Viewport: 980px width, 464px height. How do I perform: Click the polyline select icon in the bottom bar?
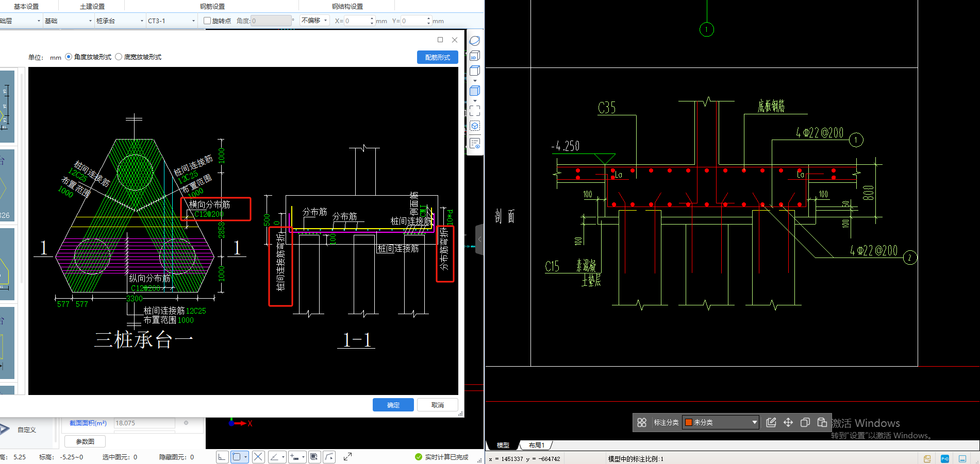[x=329, y=457]
